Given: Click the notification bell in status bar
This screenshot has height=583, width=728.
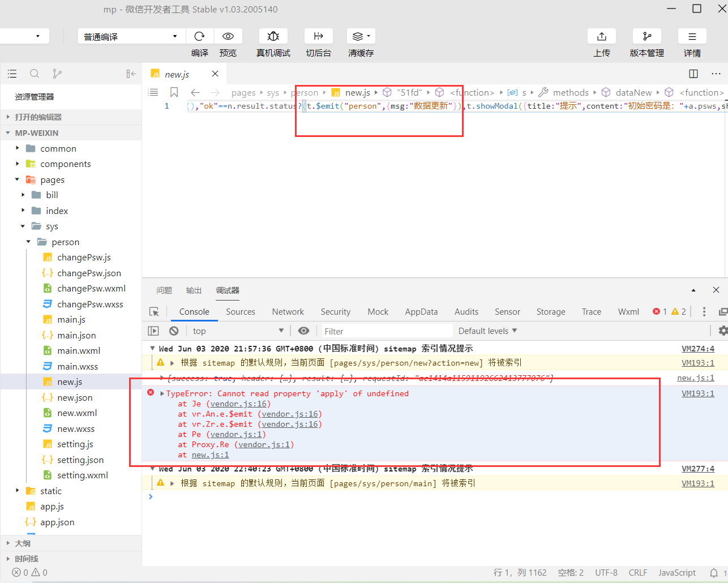Looking at the screenshot, I should (x=714, y=573).
